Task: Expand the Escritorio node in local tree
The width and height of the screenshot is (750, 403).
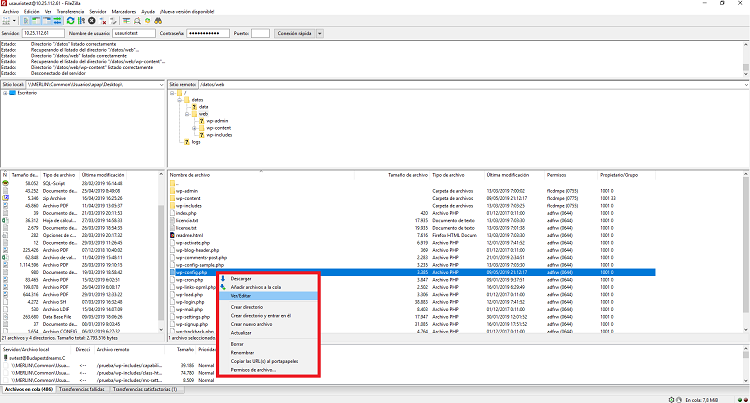Action: coord(5,93)
